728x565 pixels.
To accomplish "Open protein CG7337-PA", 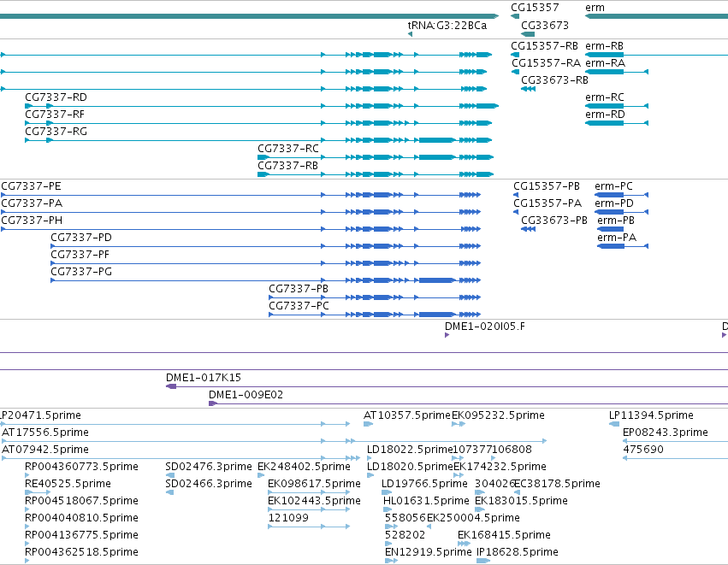I will 32,203.
